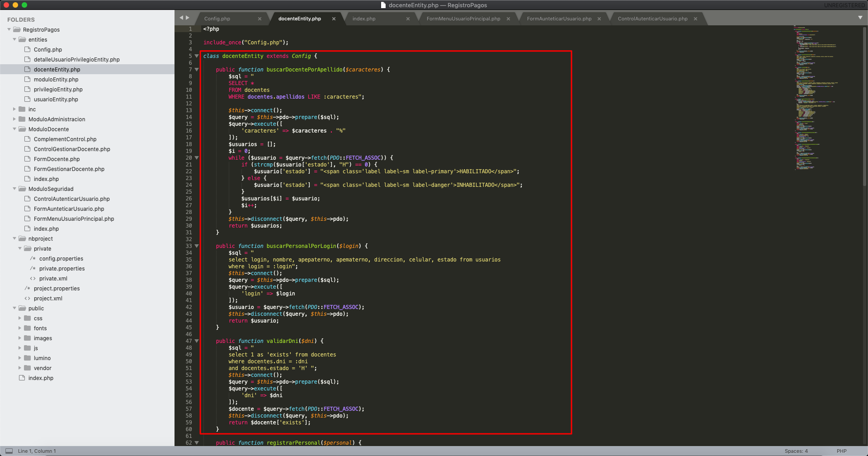Click the tab history back arrow
868x456 pixels.
click(x=181, y=18)
